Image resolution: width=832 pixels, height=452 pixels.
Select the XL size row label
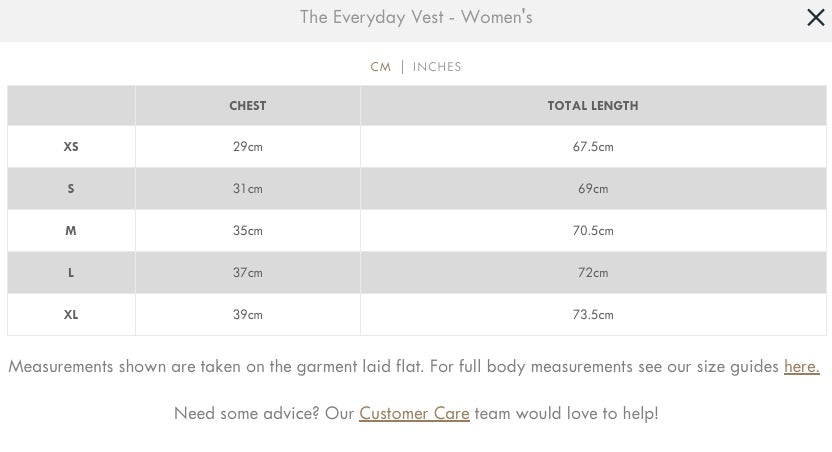[x=71, y=315]
